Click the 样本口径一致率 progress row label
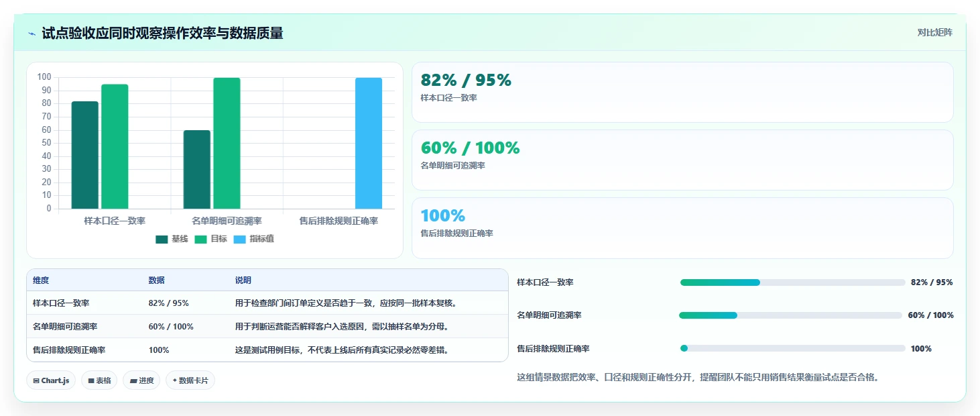 pos(545,282)
